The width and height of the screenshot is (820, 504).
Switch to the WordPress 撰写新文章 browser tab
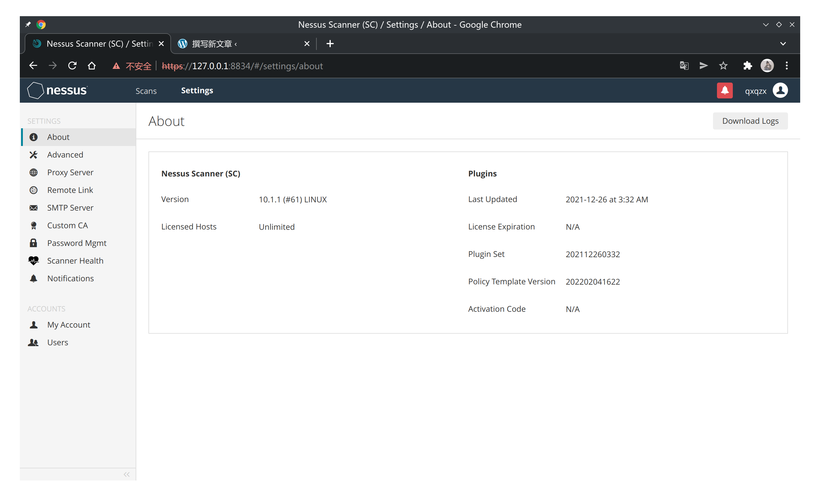pos(244,44)
